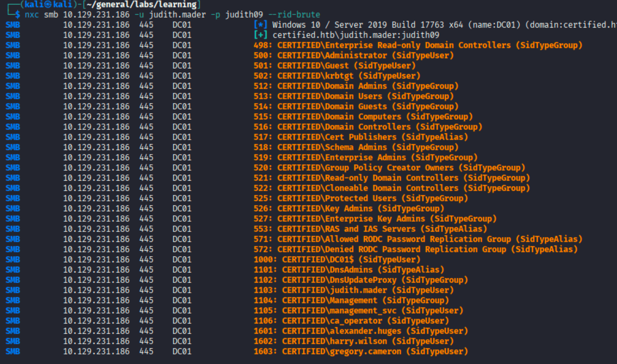Select 1105: CERTIFIED\management_svc entry

pyautogui.click(x=358, y=311)
